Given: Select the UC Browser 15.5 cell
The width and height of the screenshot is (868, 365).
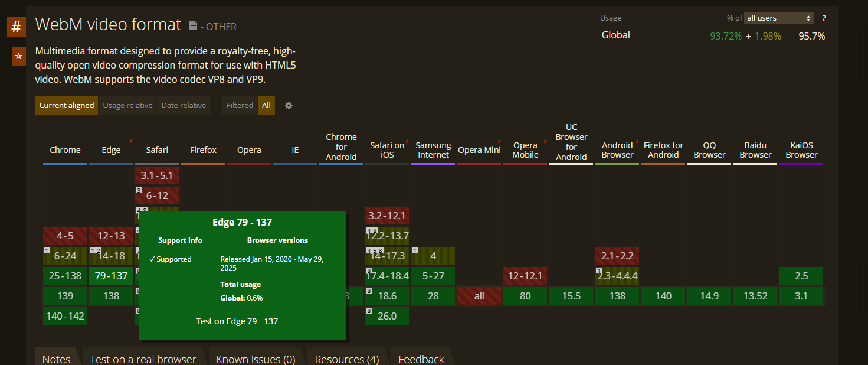Looking at the screenshot, I should click(571, 296).
